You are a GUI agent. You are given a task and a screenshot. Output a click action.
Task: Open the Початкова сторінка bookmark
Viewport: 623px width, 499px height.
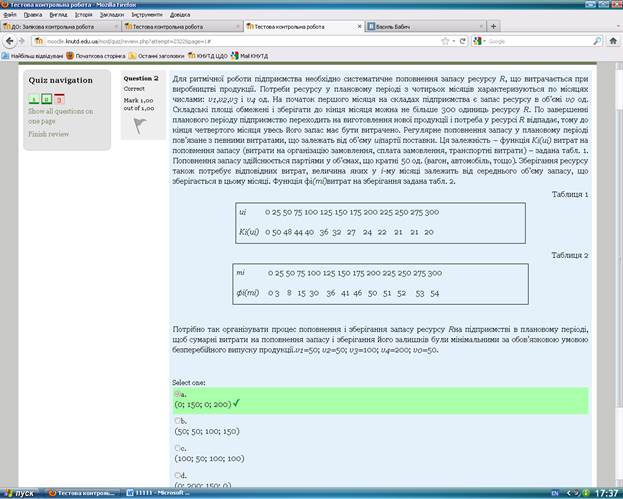coord(96,56)
